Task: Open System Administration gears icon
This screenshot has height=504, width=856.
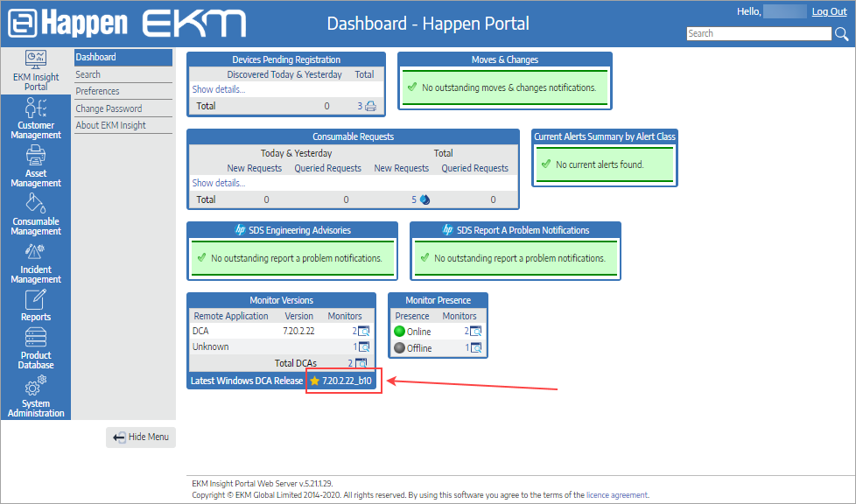Action: [36, 386]
